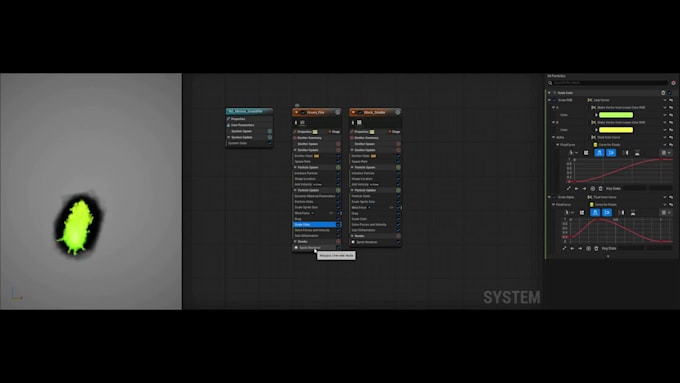Collapse the A input row
Viewport: 680px width, 383px height.
(x=553, y=108)
